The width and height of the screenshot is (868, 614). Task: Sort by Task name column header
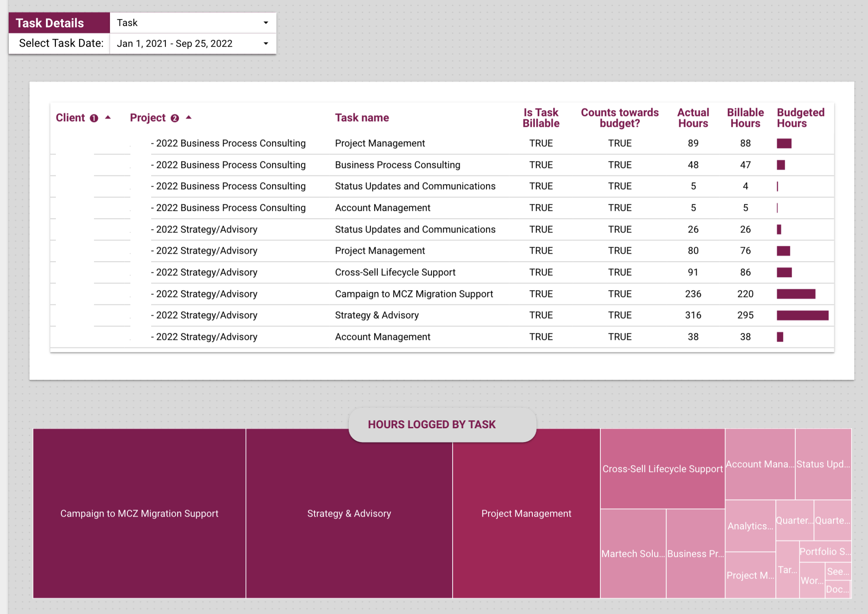coord(362,118)
